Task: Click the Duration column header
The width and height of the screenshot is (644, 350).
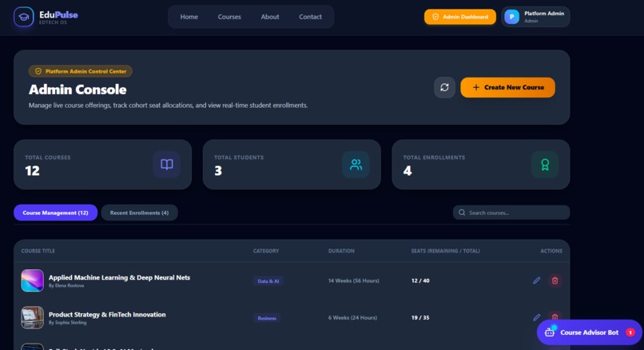Action: tap(341, 251)
